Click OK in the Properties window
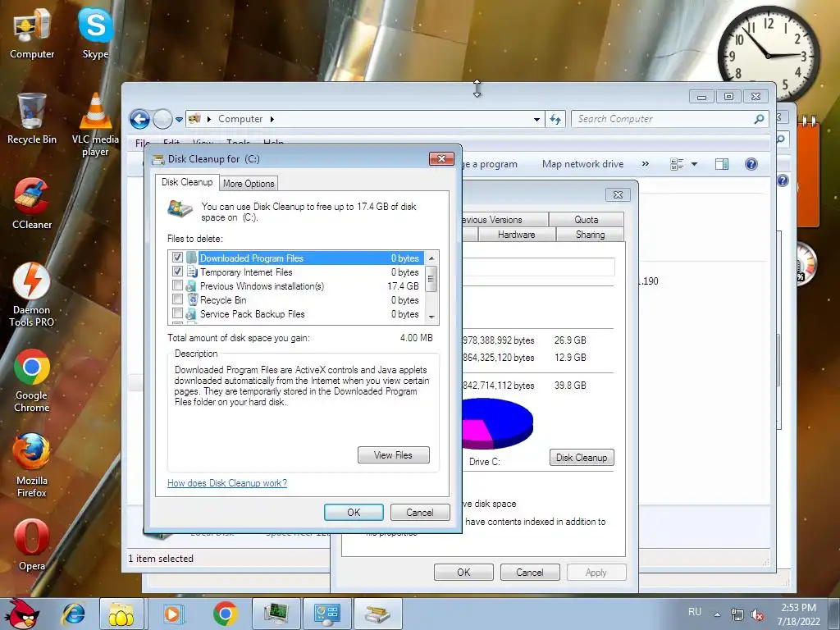This screenshot has width=840, height=630. [463, 572]
